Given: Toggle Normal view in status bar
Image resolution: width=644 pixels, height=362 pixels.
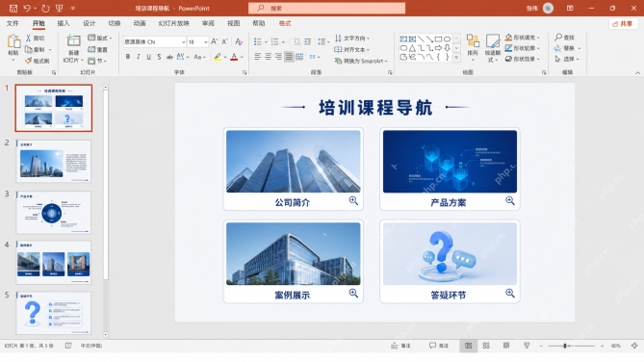Looking at the screenshot, I should [x=468, y=346].
